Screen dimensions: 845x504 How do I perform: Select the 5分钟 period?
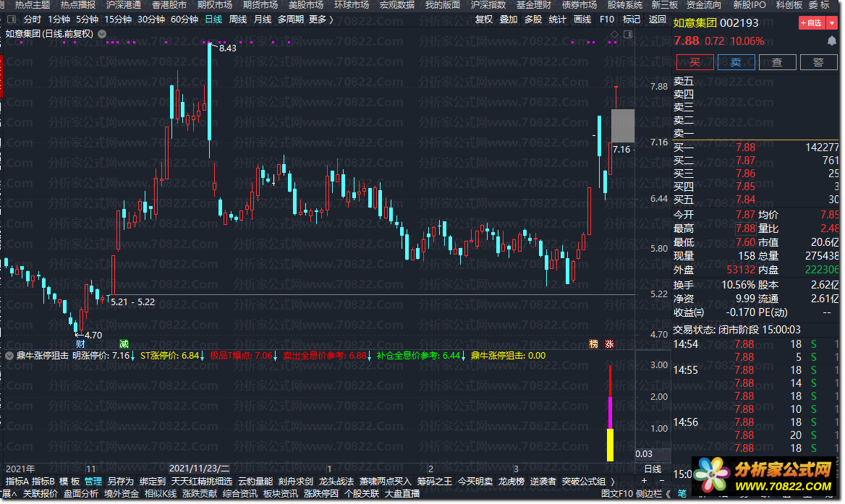pos(87,20)
